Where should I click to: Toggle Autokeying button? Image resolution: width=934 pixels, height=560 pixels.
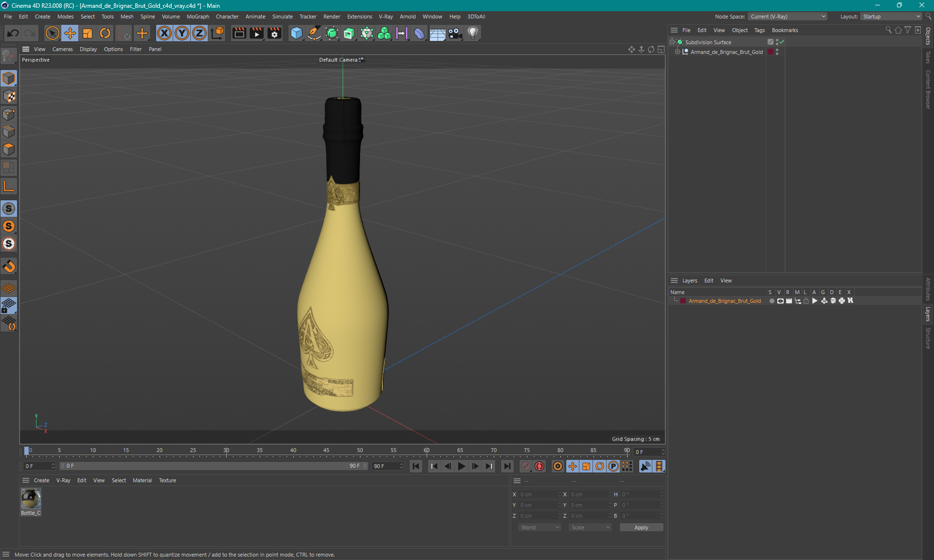[539, 466]
